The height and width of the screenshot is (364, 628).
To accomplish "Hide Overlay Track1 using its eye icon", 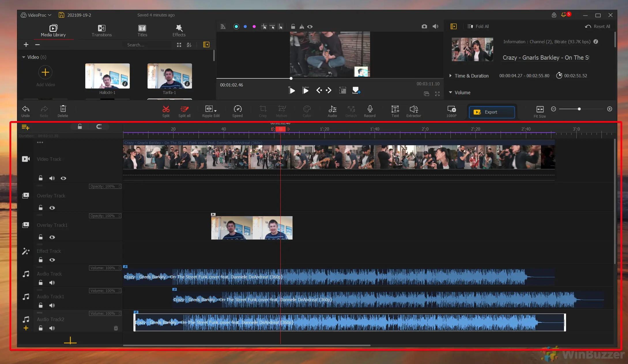I will (x=52, y=237).
